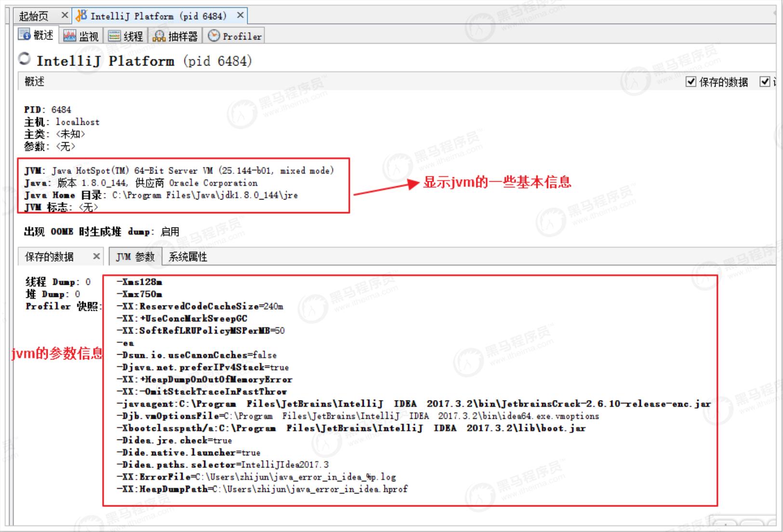This screenshot has width=783, height=532.
Task: Click the 抽样器 sampler icon
Action: point(159,36)
